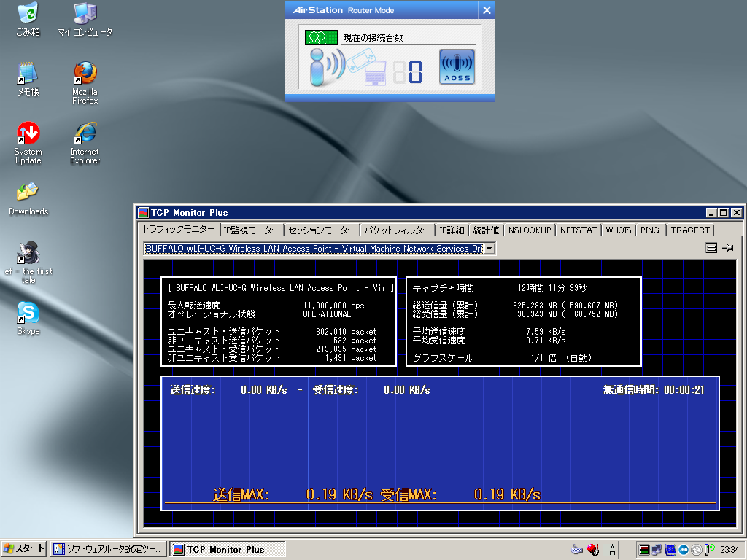Click the red ball IME tool icon
The width and height of the screenshot is (747, 560).
pyautogui.click(x=593, y=550)
